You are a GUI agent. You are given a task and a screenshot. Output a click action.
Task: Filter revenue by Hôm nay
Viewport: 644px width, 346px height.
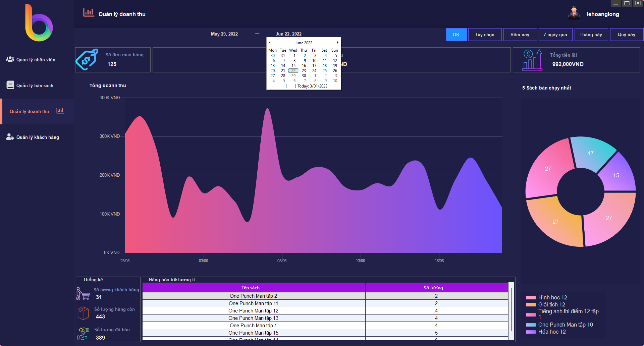[x=520, y=35]
